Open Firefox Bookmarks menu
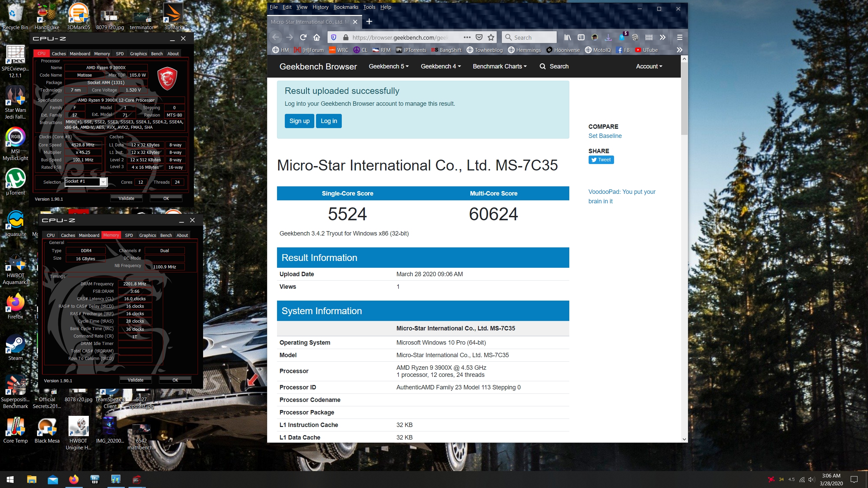868x488 pixels. (346, 7)
